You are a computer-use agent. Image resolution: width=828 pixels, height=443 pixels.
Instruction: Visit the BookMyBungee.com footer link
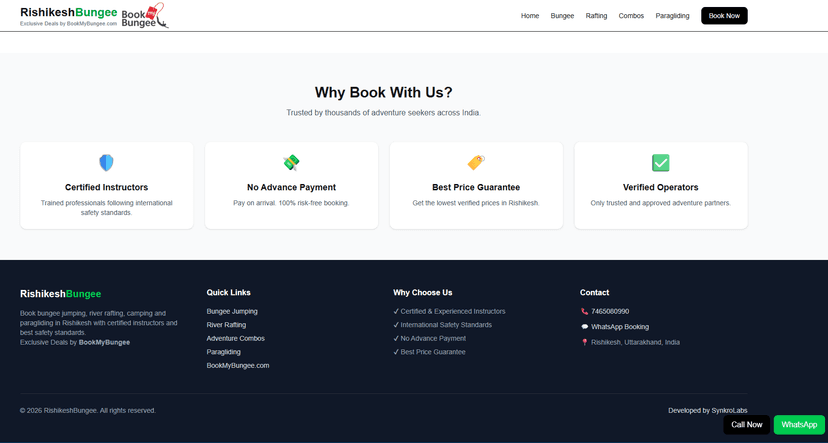[x=238, y=366]
